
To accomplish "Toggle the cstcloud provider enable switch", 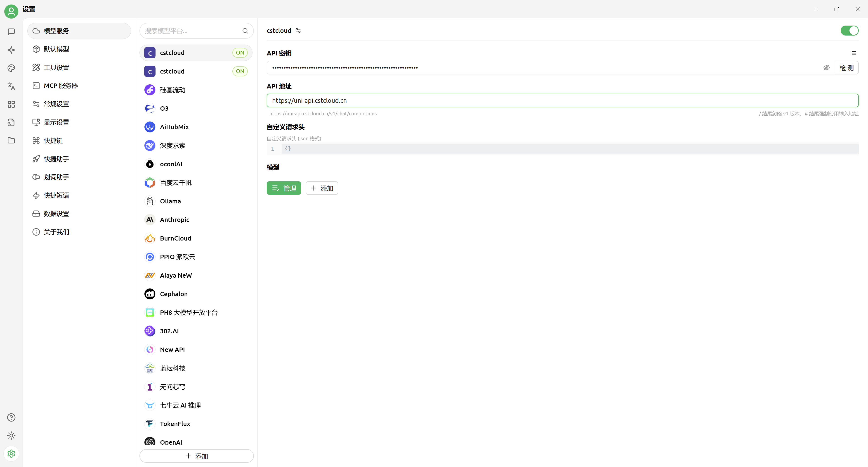I will coord(849,31).
